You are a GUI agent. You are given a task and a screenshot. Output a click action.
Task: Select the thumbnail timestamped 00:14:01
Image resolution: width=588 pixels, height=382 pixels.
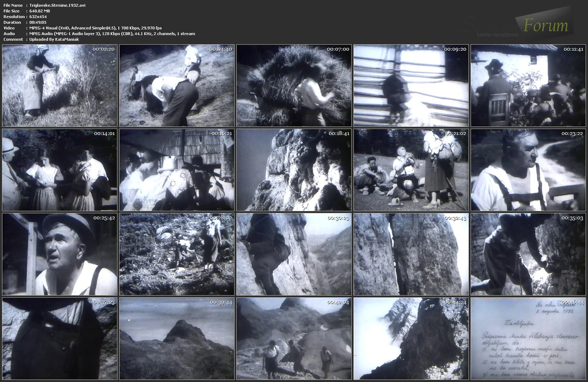pos(60,170)
